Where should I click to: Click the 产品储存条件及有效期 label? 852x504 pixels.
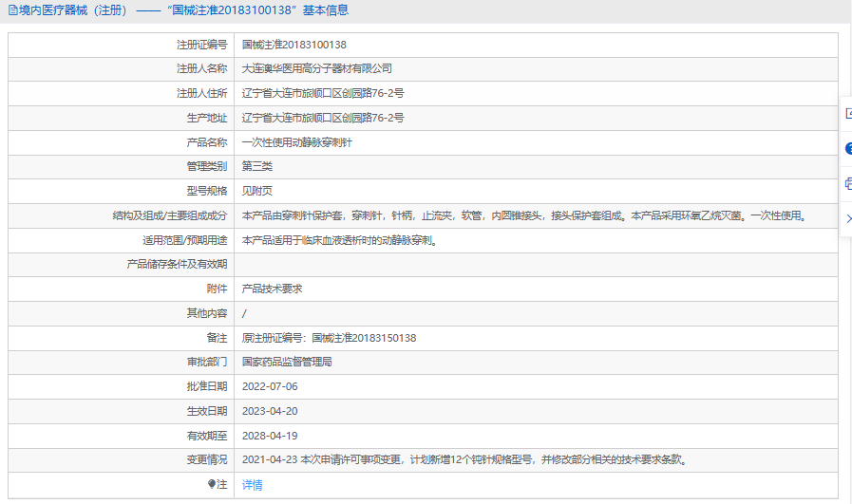[x=177, y=264]
